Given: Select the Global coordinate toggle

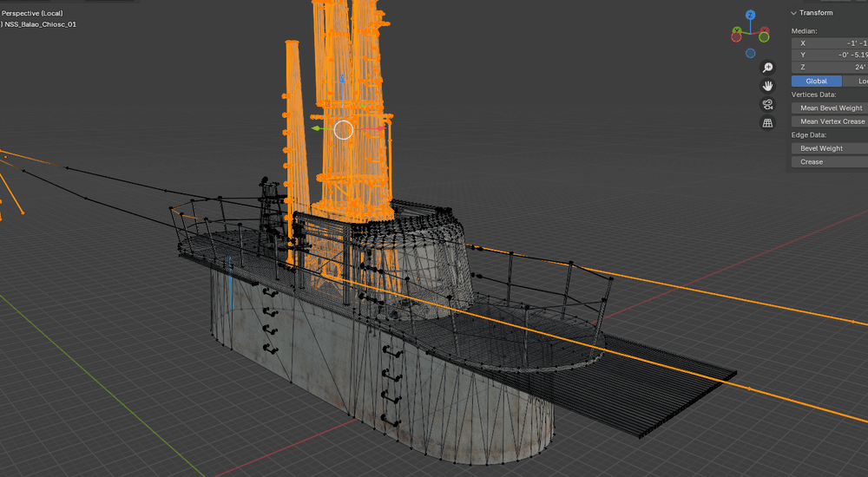Looking at the screenshot, I should [817, 82].
